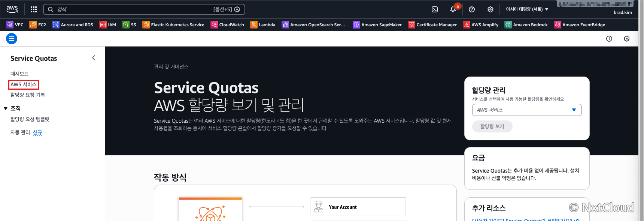This screenshot has width=644, height=221.
Task: Open IAM service shortcut
Action: (108, 25)
